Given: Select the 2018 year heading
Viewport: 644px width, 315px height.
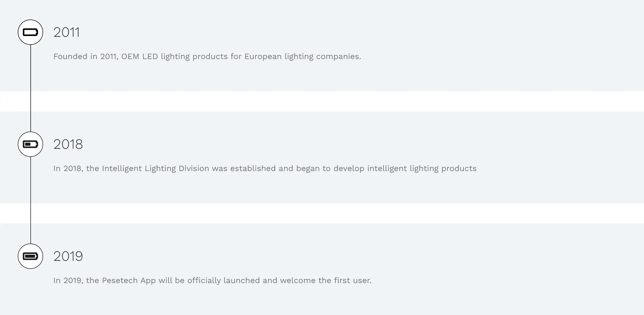Looking at the screenshot, I should 68,144.
